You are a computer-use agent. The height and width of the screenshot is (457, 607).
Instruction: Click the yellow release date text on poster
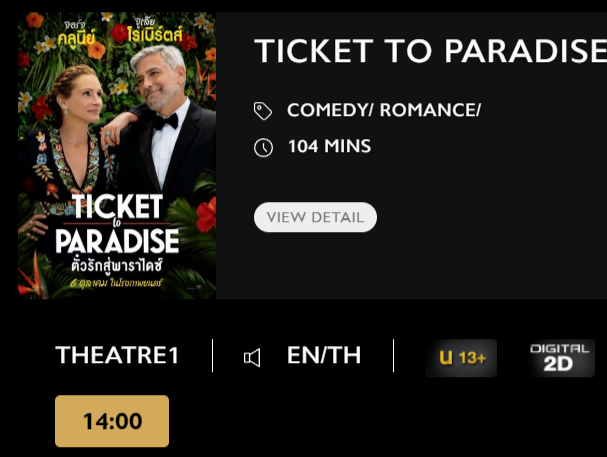click(115, 283)
